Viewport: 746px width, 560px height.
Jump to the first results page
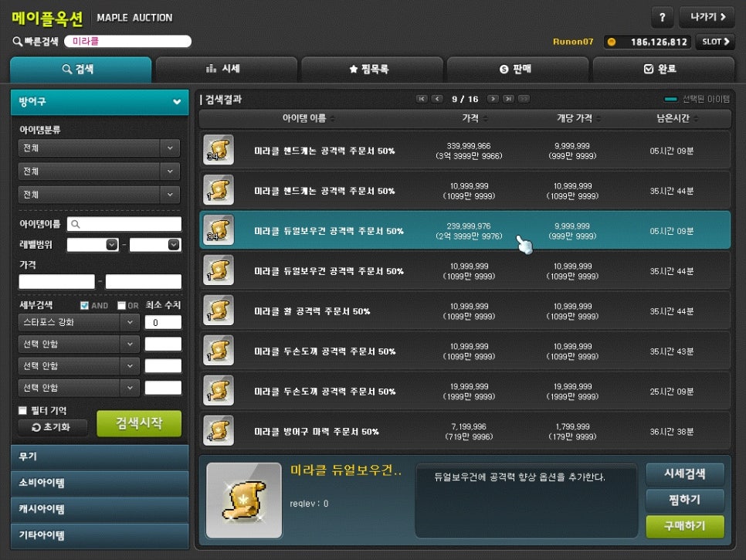pos(422,99)
